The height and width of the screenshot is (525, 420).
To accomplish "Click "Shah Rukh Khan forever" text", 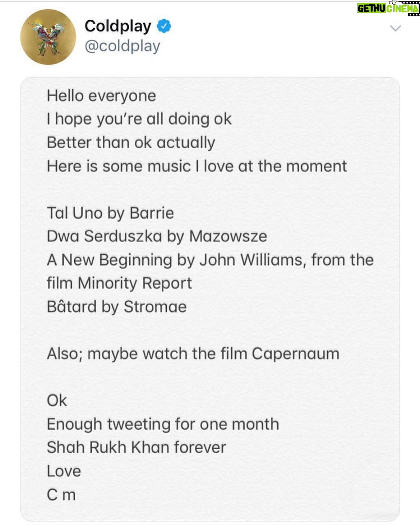I will [136, 448].
